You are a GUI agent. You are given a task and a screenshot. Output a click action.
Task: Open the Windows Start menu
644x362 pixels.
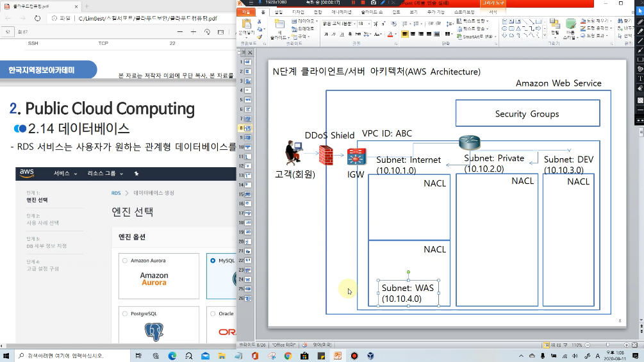(6, 356)
